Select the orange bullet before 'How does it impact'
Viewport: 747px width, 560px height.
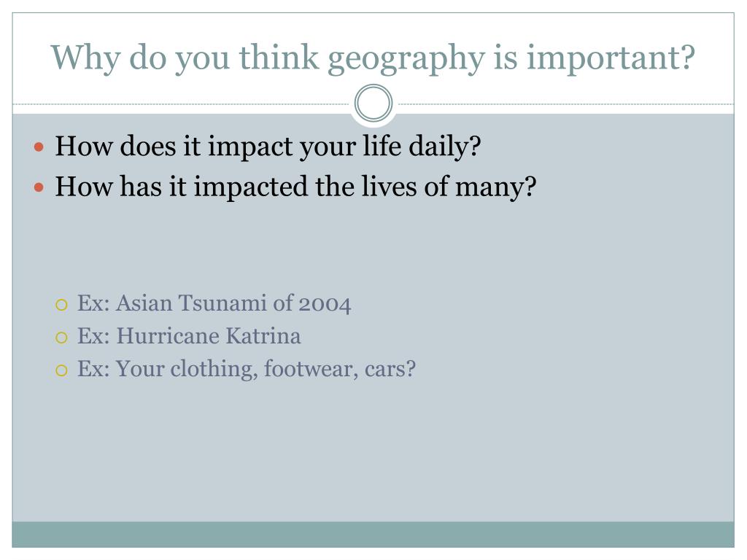pyautogui.click(x=39, y=147)
